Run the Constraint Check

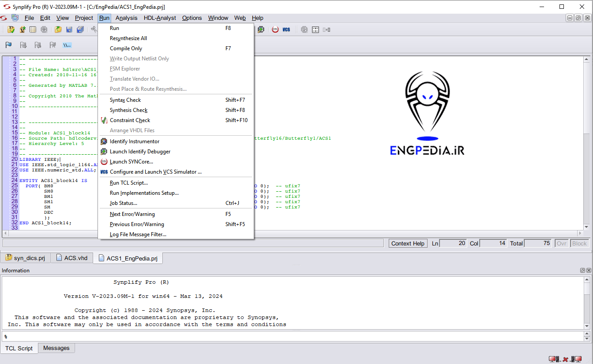(176, 120)
